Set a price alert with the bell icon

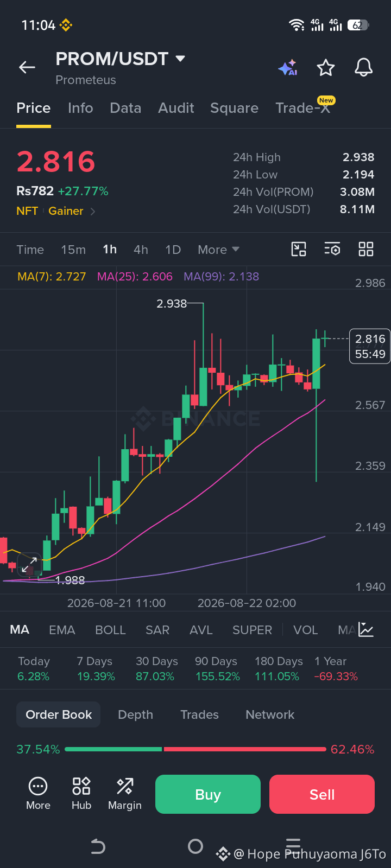point(364,68)
